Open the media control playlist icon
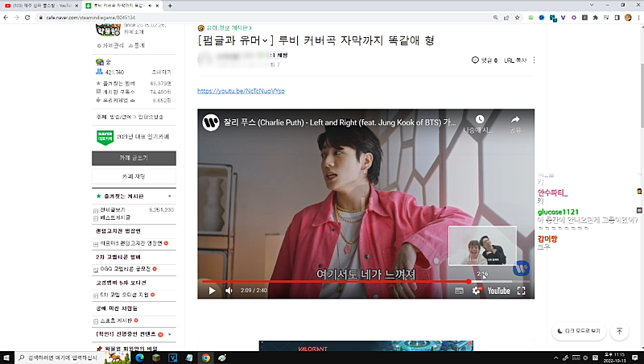Image resolution: width=644 pixels, height=364 pixels. coord(606,18)
